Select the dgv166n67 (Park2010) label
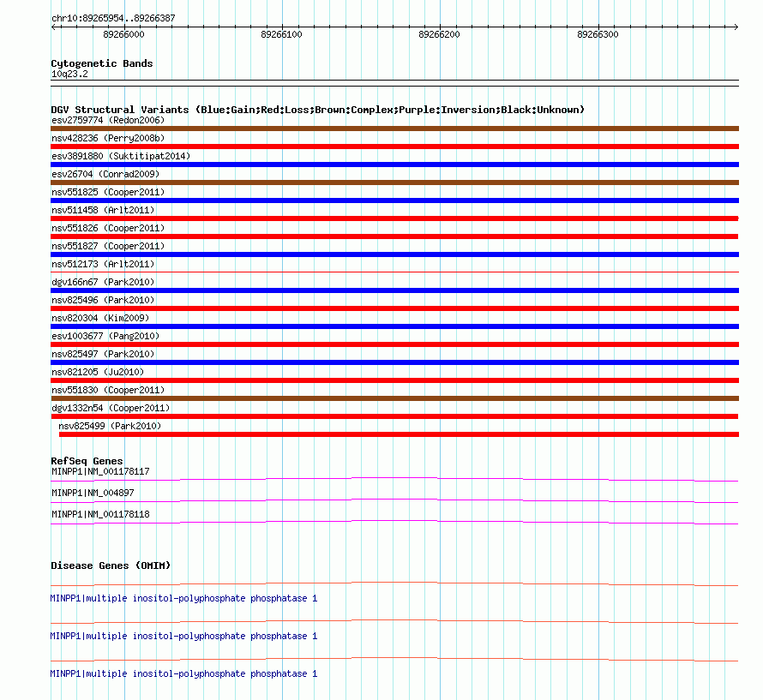 pos(103,282)
